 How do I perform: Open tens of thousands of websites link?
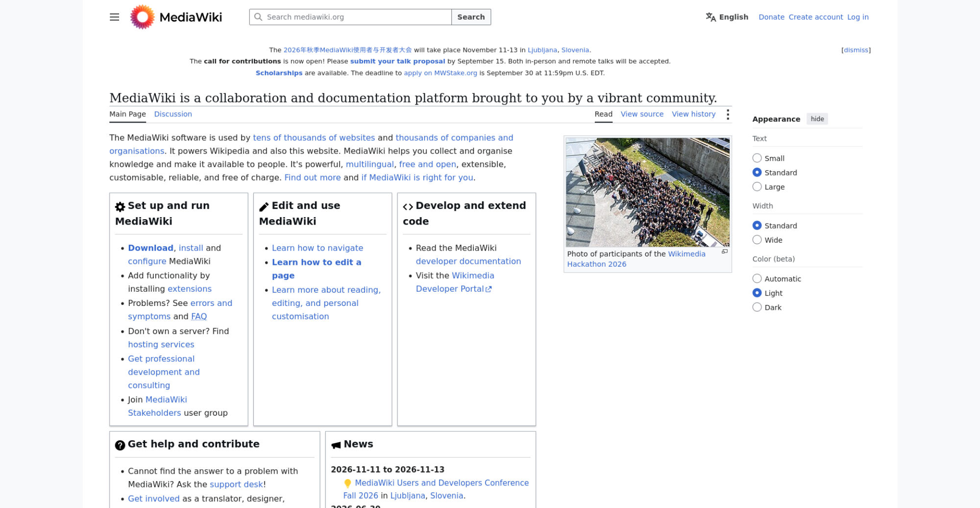click(x=314, y=138)
